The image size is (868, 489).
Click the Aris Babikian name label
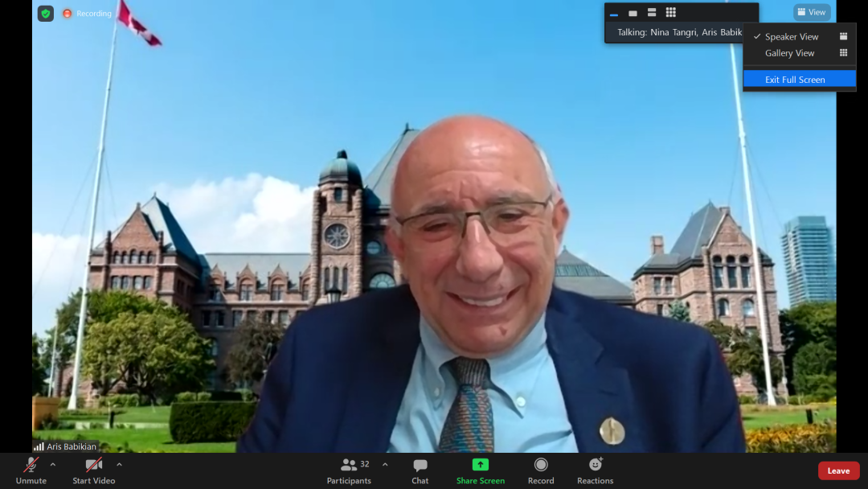tap(71, 446)
